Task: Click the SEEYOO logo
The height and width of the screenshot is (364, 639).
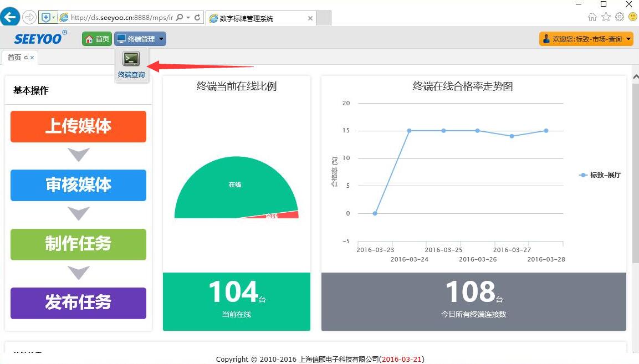Action: [x=40, y=39]
